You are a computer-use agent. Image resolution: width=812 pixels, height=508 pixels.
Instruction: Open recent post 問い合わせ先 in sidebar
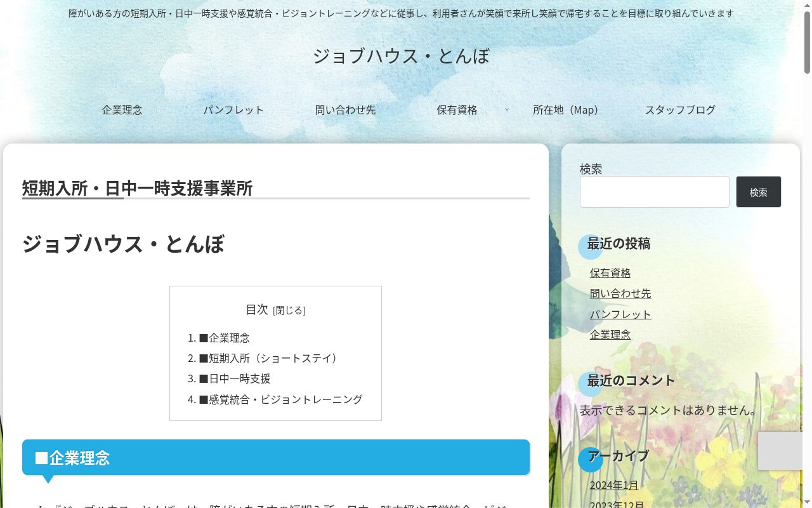point(620,293)
